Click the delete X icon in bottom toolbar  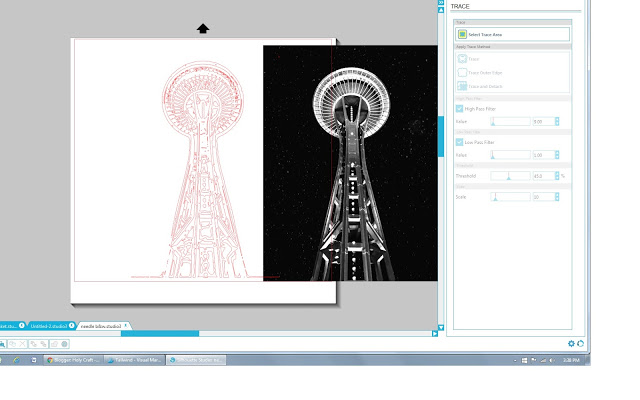(x=22, y=344)
